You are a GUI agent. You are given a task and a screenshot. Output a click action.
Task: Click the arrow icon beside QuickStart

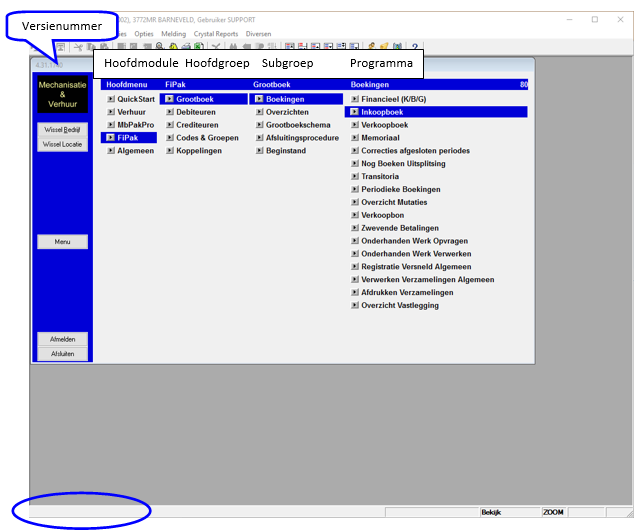(x=111, y=100)
